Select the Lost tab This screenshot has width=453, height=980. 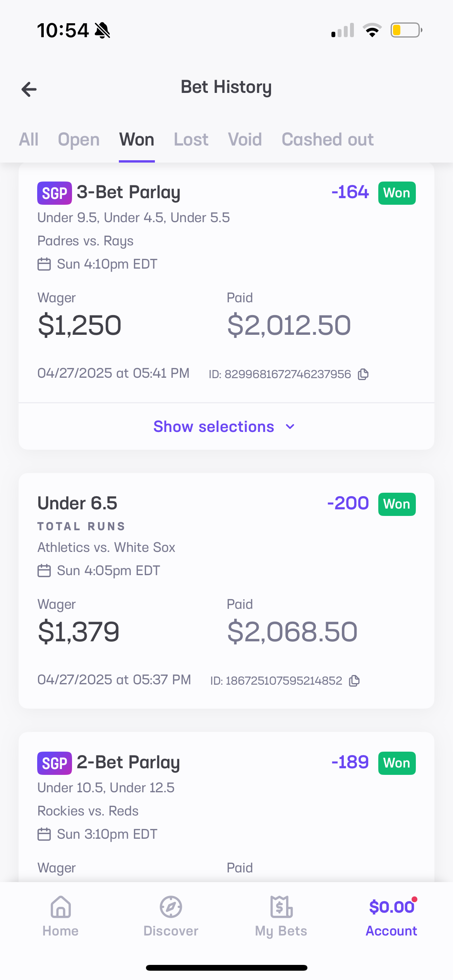[x=191, y=140]
